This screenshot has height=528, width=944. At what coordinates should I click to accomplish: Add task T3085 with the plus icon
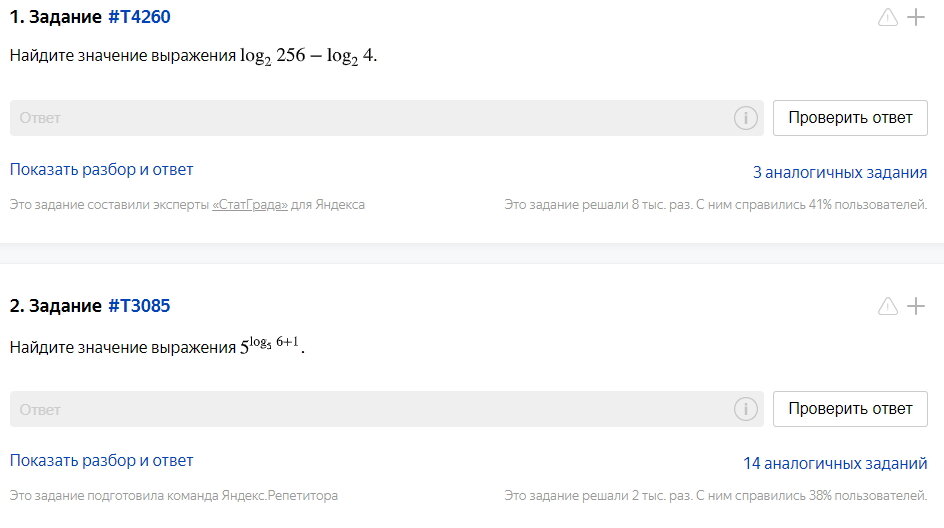(x=916, y=306)
